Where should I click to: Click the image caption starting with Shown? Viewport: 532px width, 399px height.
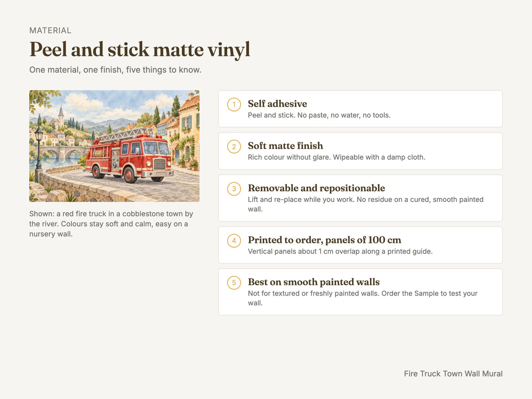(x=111, y=224)
